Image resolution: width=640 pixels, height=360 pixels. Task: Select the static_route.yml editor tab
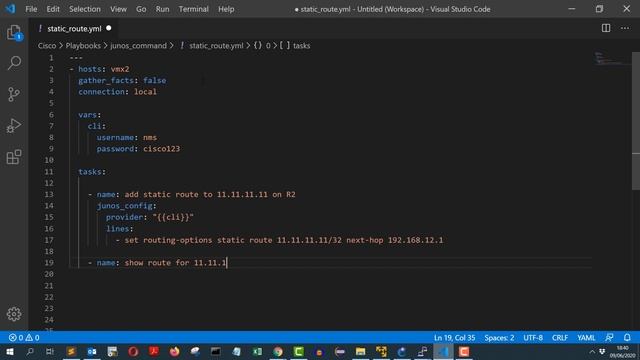(74, 29)
